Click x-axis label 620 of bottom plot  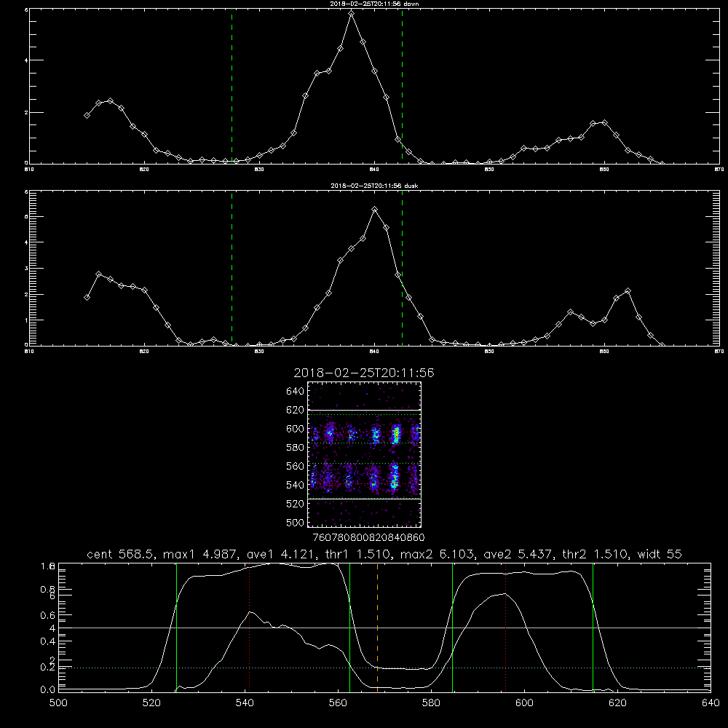[617, 703]
